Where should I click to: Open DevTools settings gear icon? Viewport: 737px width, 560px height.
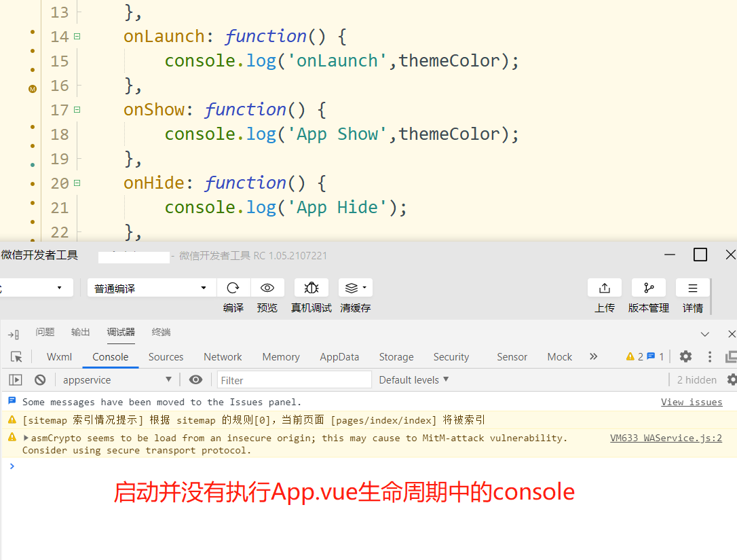point(686,356)
